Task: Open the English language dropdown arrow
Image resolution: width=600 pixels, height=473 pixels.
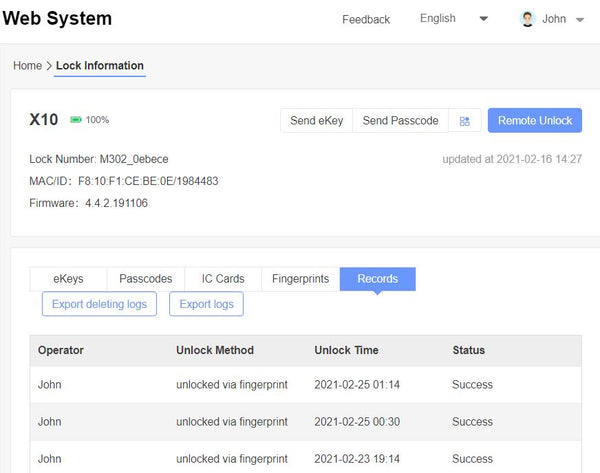Action: 484,19
